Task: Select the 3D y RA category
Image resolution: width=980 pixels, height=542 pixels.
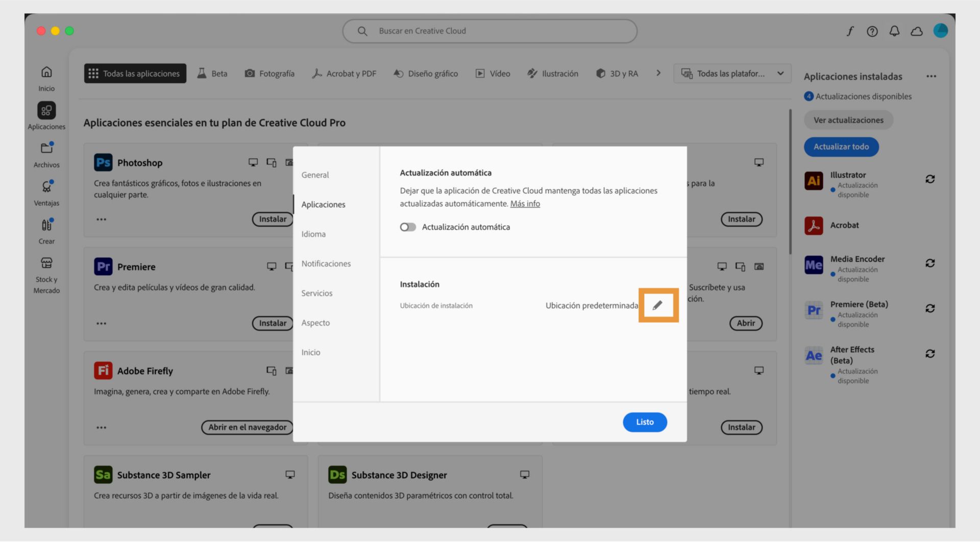Action: click(x=617, y=73)
